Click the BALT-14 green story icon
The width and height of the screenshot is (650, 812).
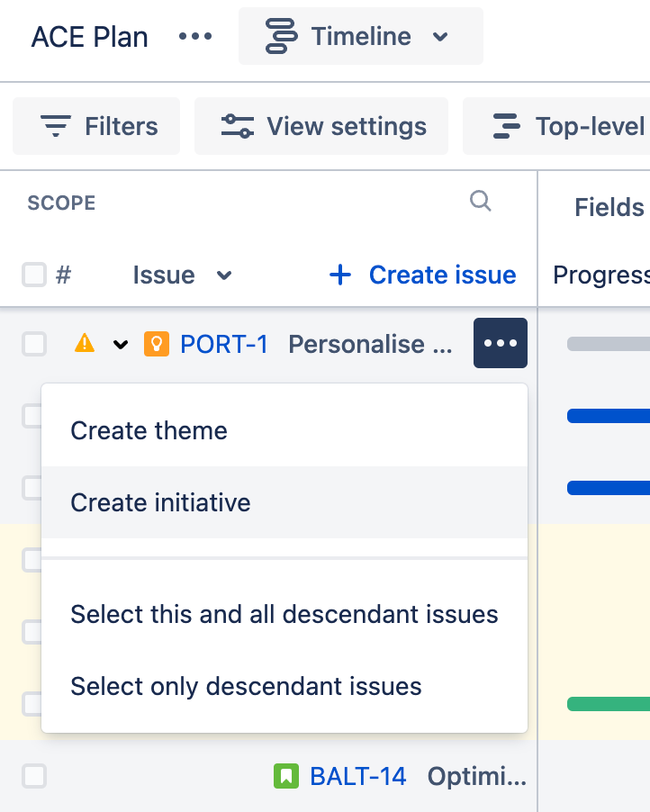[x=286, y=776]
